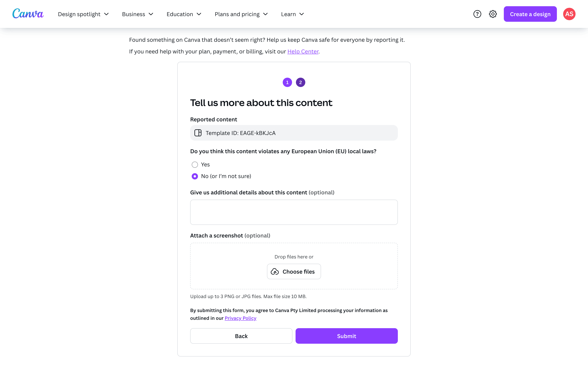Image resolution: width=588 pixels, height=367 pixels.
Task: Open the AS account avatar
Action: (x=569, y=14)
